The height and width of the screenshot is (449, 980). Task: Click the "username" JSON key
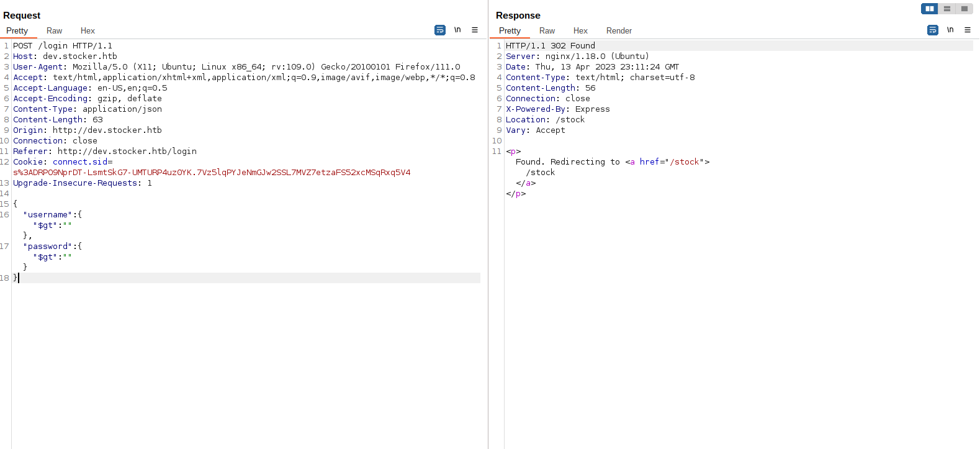point(48,214)
